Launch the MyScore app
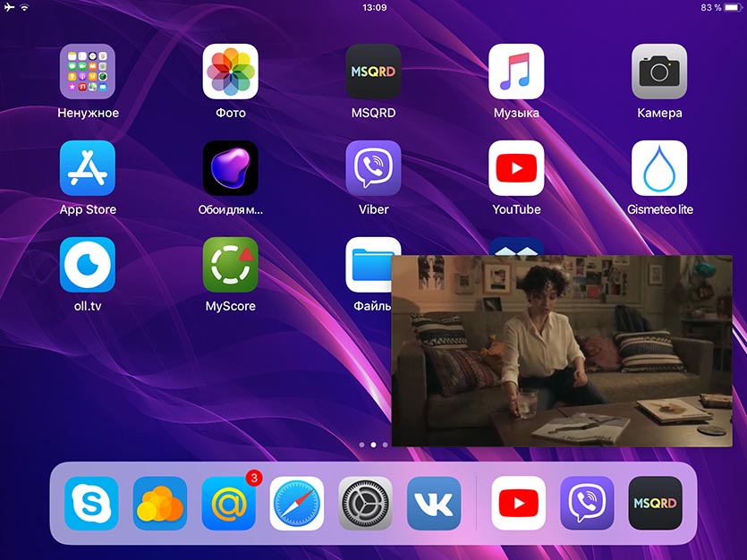Image resolution: width=747 pixels, height=560 pixels. [230, 265]
